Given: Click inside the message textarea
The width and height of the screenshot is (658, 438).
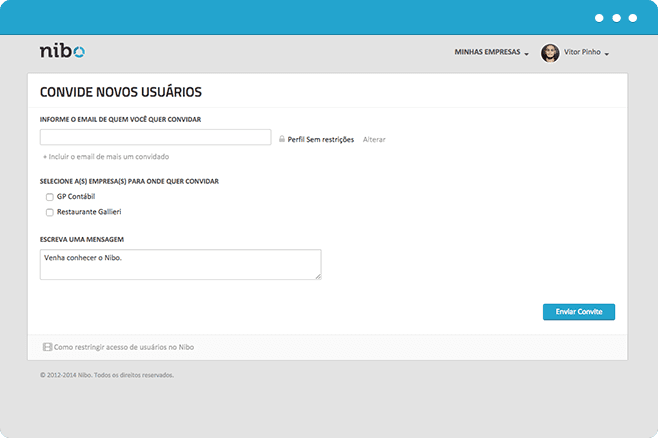Looking at the screenshot, I should [x=180, y=264].
